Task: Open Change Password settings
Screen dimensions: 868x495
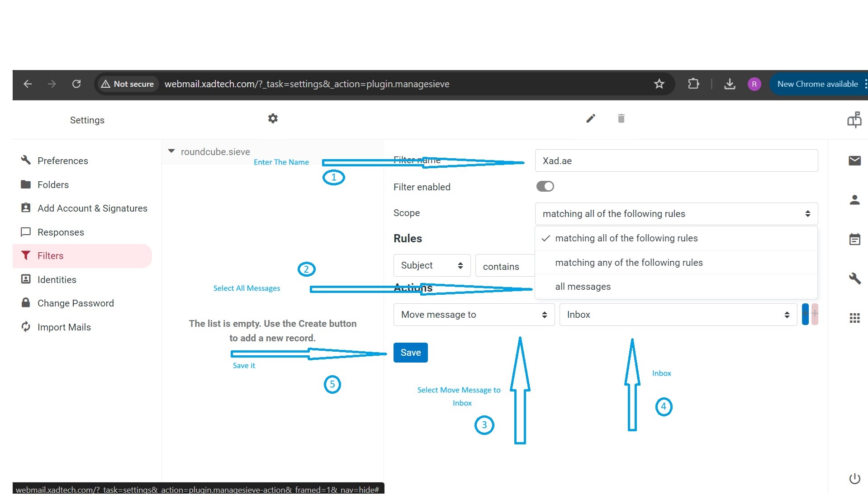Action: click(75, 303)
